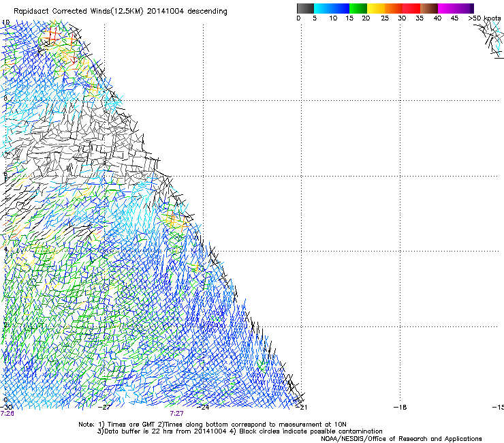Click the '3)Data buffer is 22 hrs' note line
This screenshot has width=504, height=443.
coord(240,431)
